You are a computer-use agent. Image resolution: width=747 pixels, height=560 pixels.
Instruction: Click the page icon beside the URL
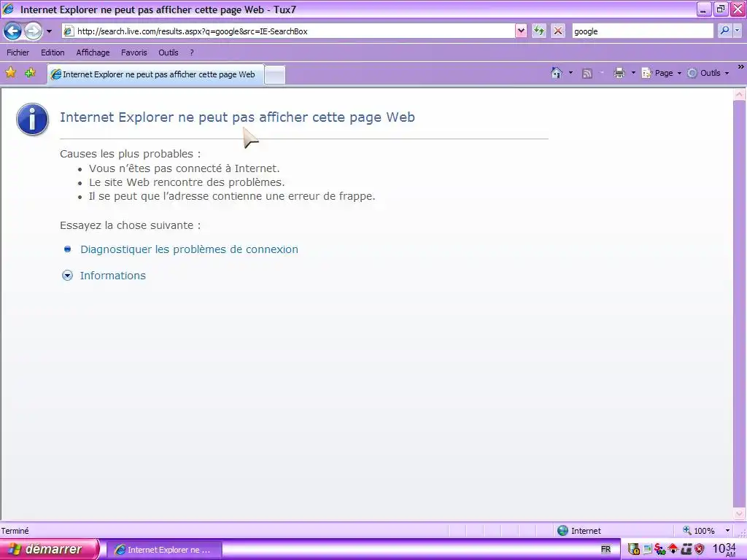pyautogui.click(x=69, y=31)
